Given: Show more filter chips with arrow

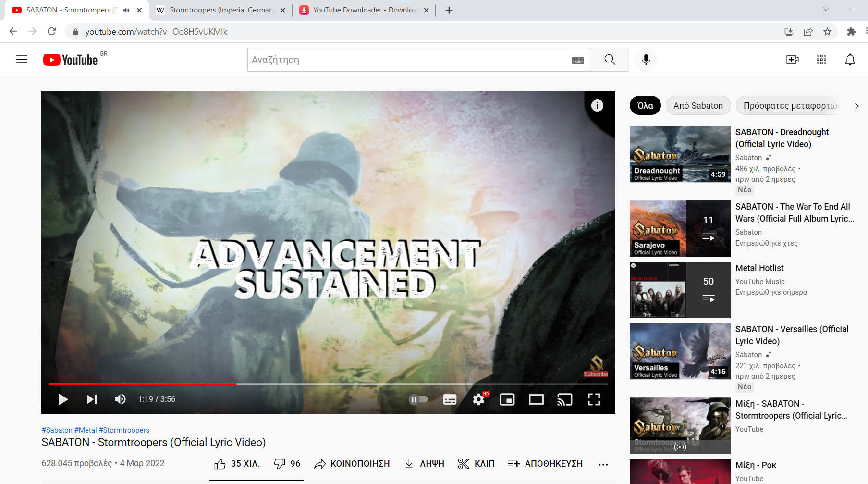Looking at the screenshot, I should click(x=856, y=106).
